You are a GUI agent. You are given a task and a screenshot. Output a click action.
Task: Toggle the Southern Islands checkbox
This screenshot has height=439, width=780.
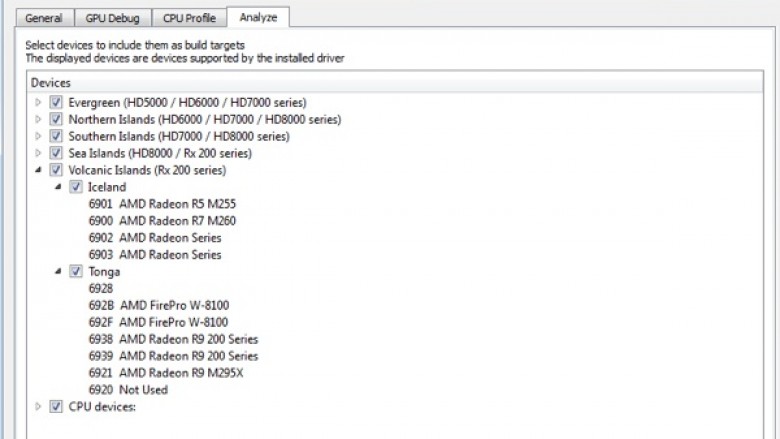[56, 136]
